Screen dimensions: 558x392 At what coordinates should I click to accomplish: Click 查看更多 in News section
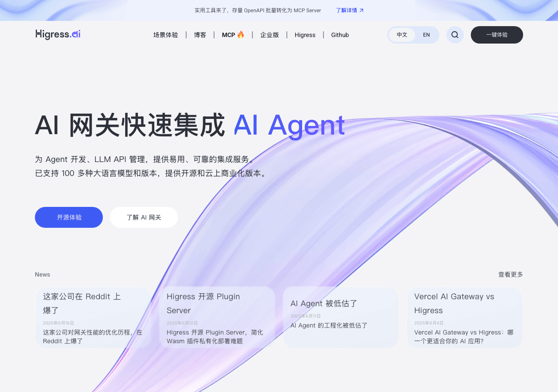tap(510, 274)
